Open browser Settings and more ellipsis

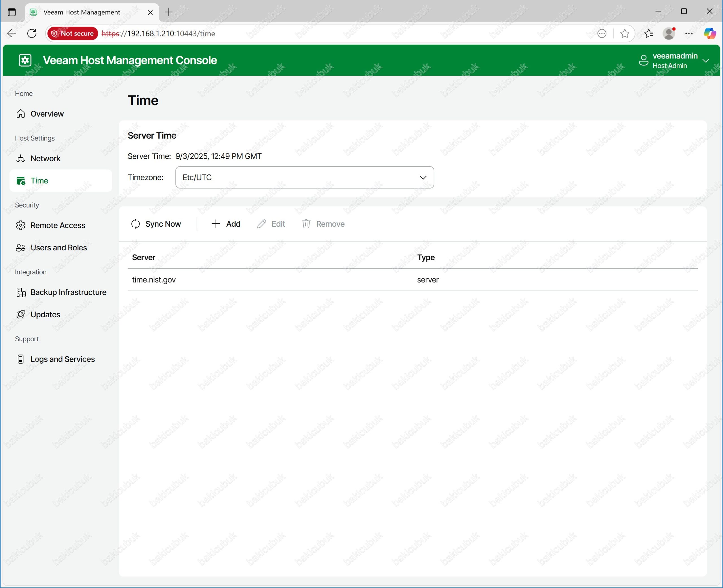[x=689, y=34]
